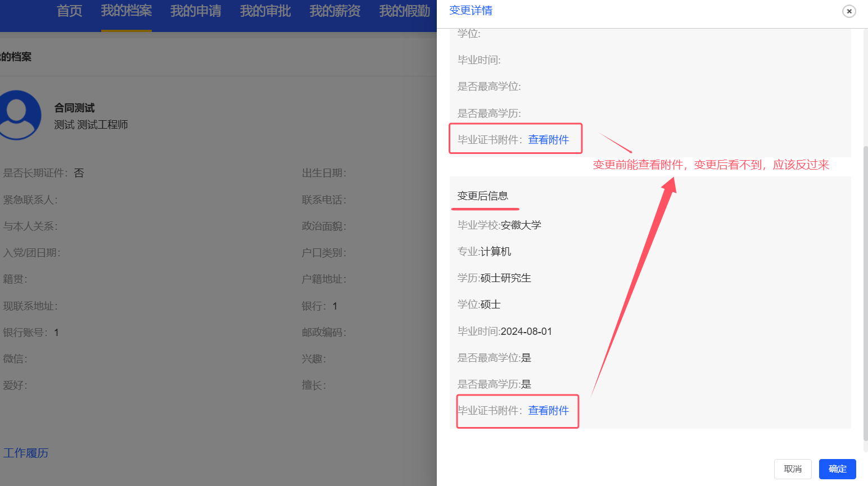Click the panel's vertical scrollbar
This screenshot has height=486, width=868.
(x=866, y=292)
